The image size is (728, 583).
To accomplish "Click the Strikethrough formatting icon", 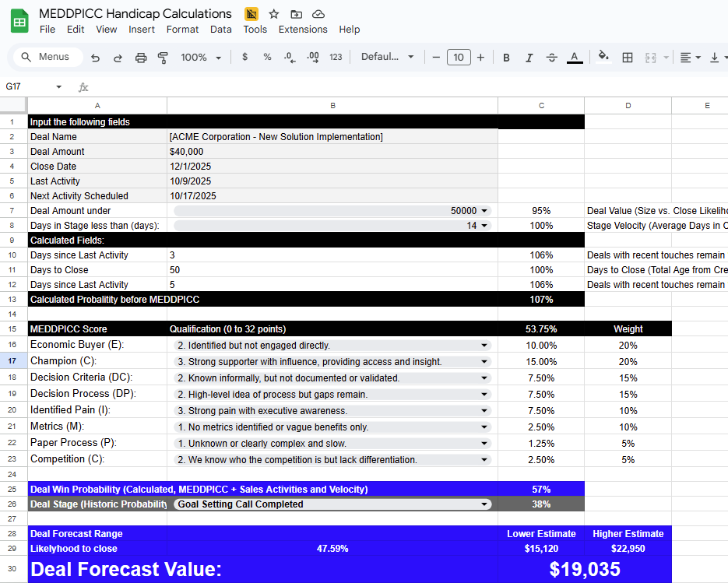I will pyautogui.click(x=552, y=58).
